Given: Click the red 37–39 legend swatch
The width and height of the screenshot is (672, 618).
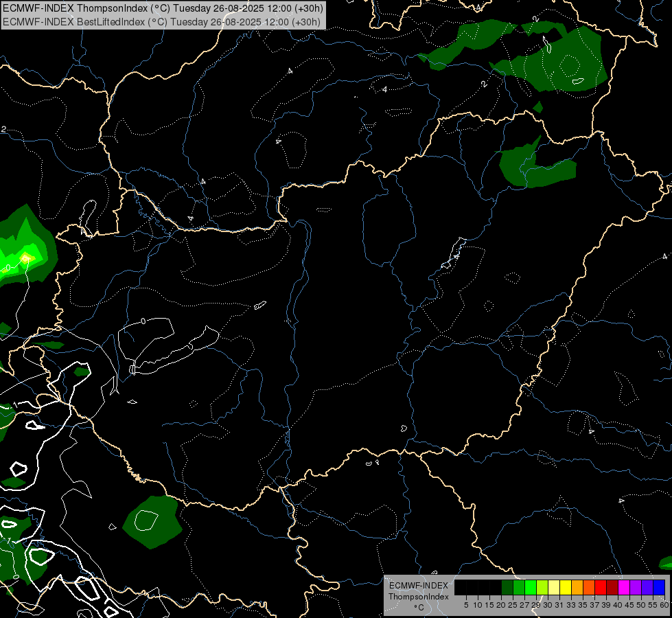Looking at the screenshot, I should pyautogui.click(x=601, y=587).
